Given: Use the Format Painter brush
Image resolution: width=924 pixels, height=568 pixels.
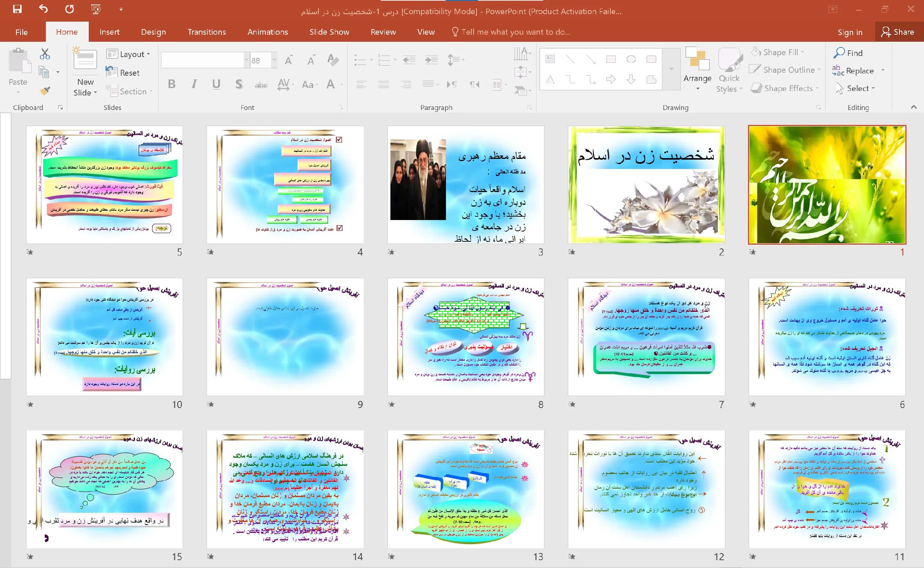Looking at the screenshot, I should [x=45, y=91].
